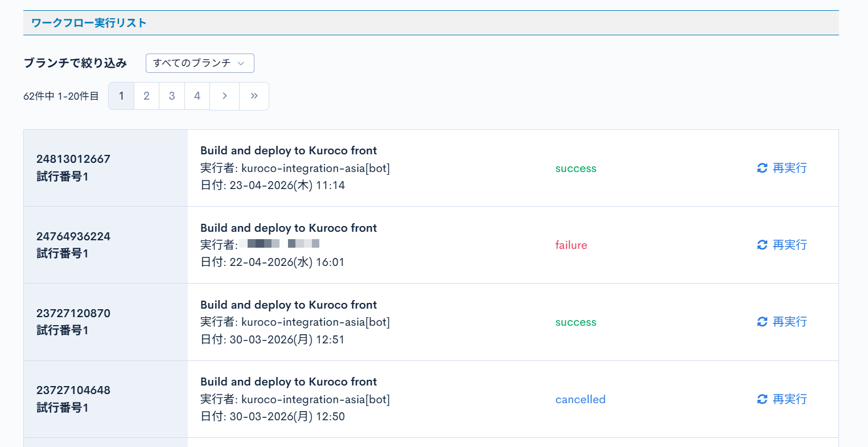868x447 pixels.
Task: Select run ID 23727104648
Action: point(73,390)
